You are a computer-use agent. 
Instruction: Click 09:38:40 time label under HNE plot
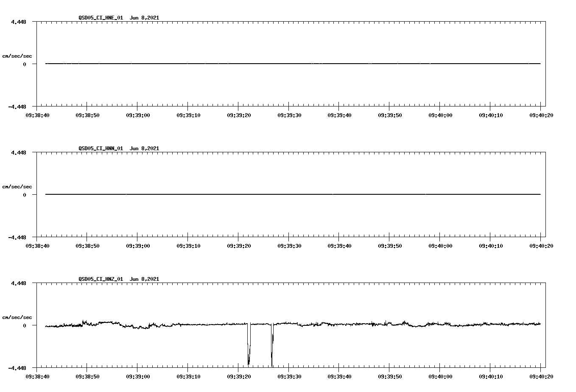point(37,115)
